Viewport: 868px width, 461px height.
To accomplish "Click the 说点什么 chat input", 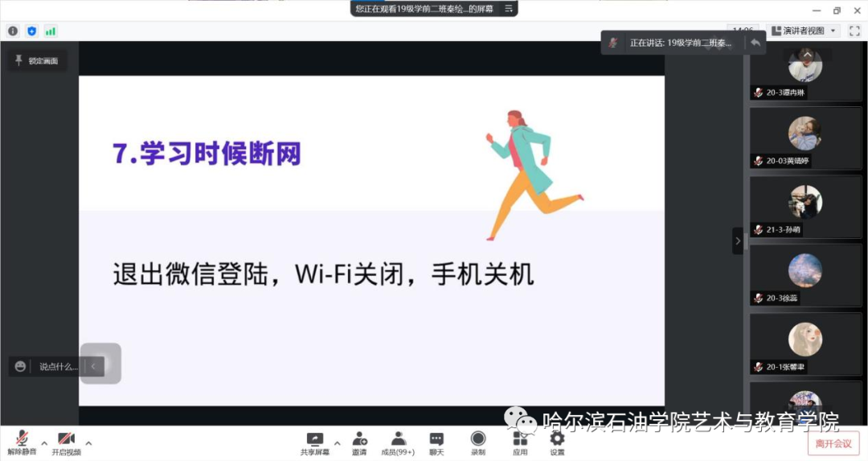I will [x=58, y=366].
